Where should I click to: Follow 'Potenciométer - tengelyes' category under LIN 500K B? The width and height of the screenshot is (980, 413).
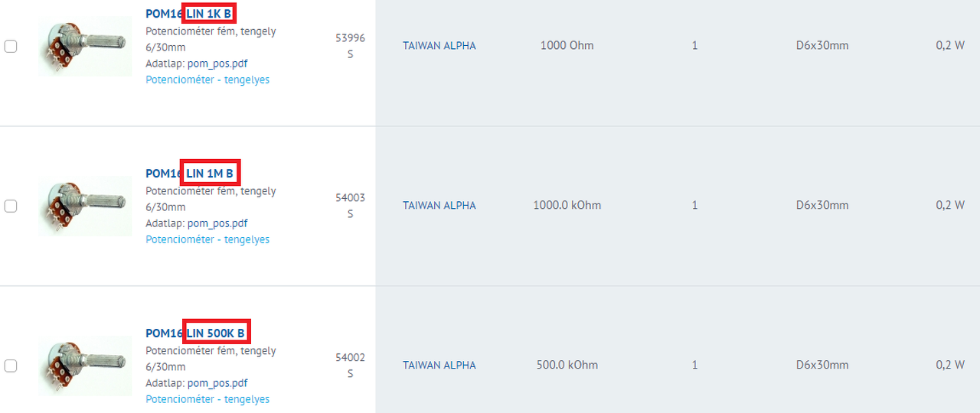(207, 399)
